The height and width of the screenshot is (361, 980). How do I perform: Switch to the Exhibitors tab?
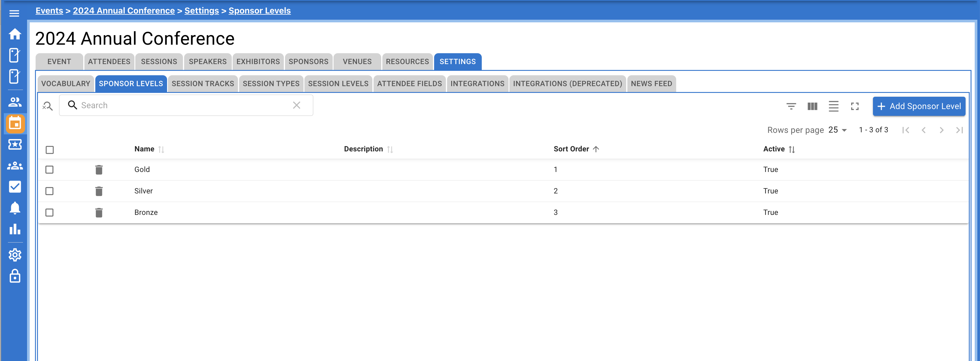[258, 61]
